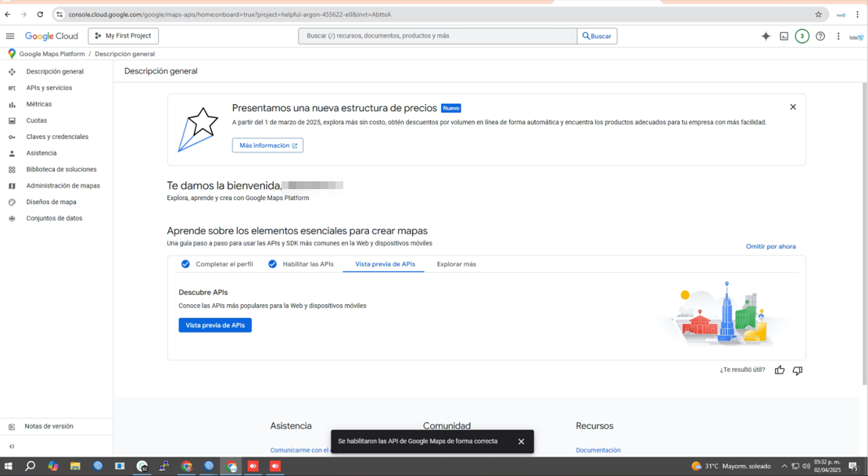
Task: Collapse the left sidebar with arrow icon
Action: [x=12, y=446]
